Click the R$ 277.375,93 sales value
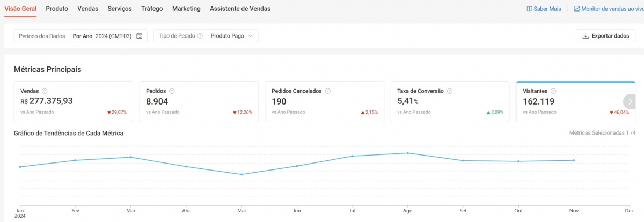644x222 pixels. point(47,101)
